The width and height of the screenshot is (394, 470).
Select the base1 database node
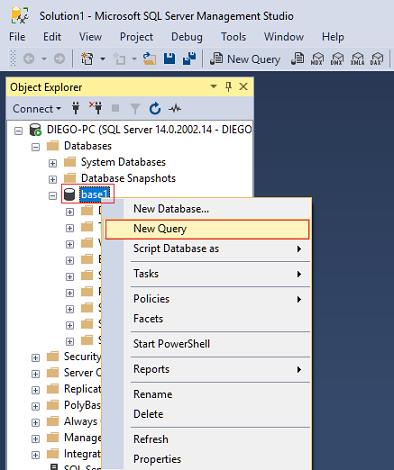[x=95, y=194]
